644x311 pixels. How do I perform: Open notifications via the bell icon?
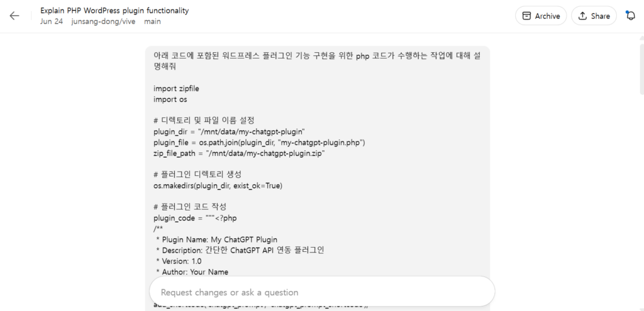(x=630, y=16)
